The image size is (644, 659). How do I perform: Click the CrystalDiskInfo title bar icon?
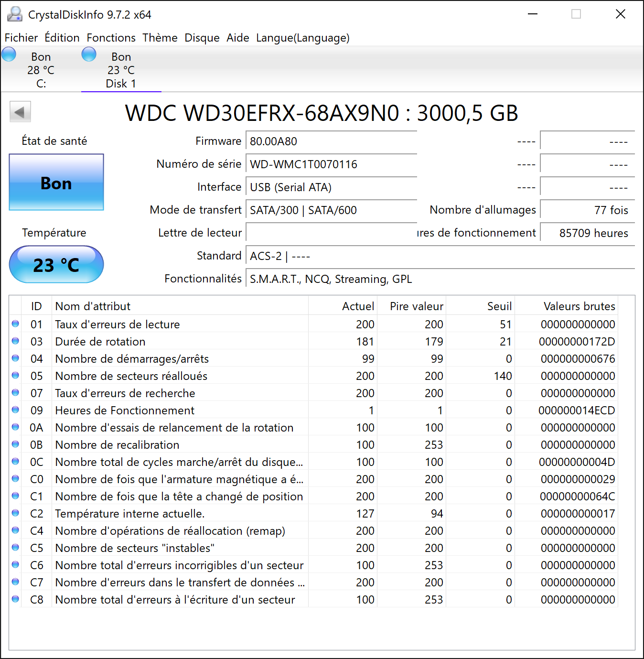(x=15, y=14)
